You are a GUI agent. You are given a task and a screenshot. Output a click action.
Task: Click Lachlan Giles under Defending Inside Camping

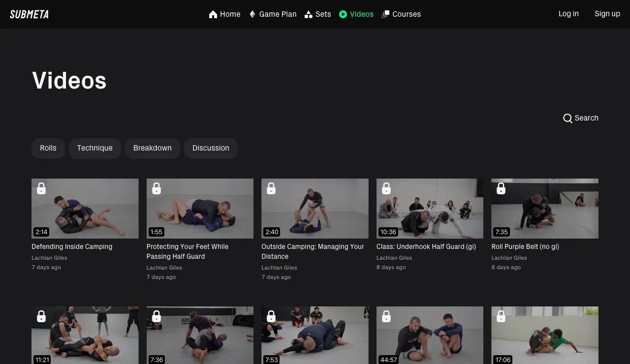point(49,258)
